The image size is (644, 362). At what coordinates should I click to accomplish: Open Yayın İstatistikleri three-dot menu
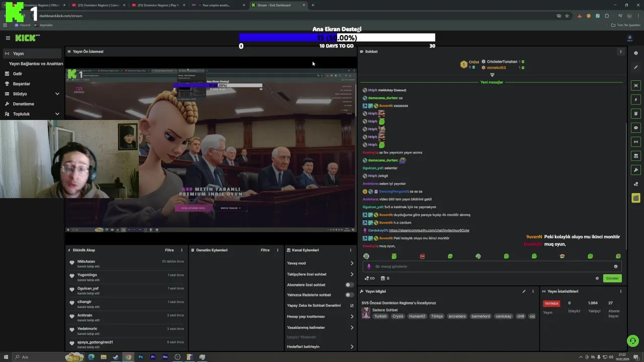620,291
